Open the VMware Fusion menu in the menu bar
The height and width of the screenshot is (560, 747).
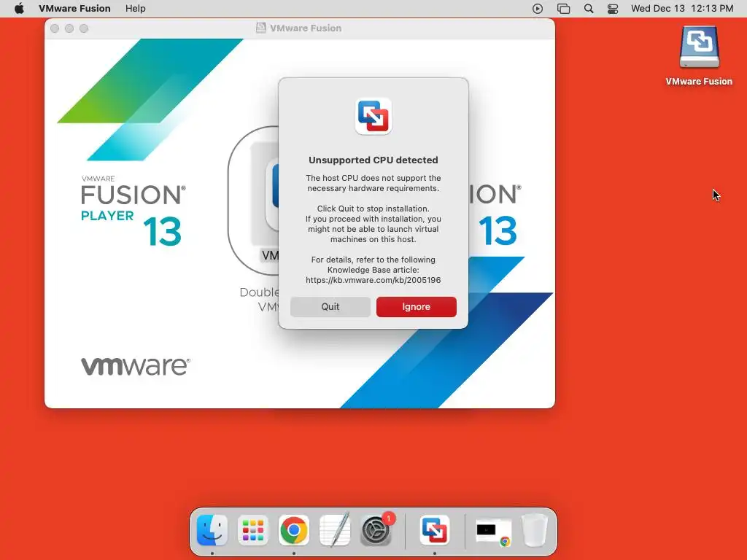click(75, 9)
